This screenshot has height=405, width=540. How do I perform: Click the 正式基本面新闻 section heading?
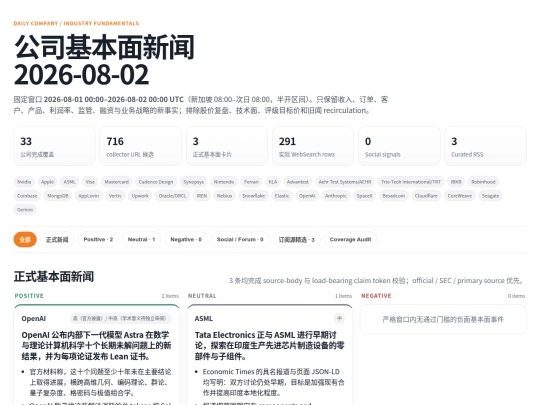(54, 277)
